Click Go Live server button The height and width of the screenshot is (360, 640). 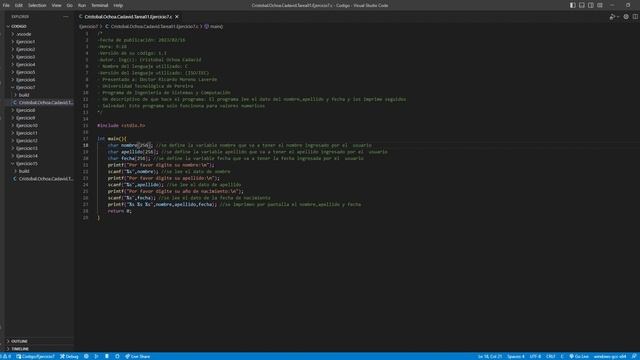pyautogui.click(x=579, y=356)
